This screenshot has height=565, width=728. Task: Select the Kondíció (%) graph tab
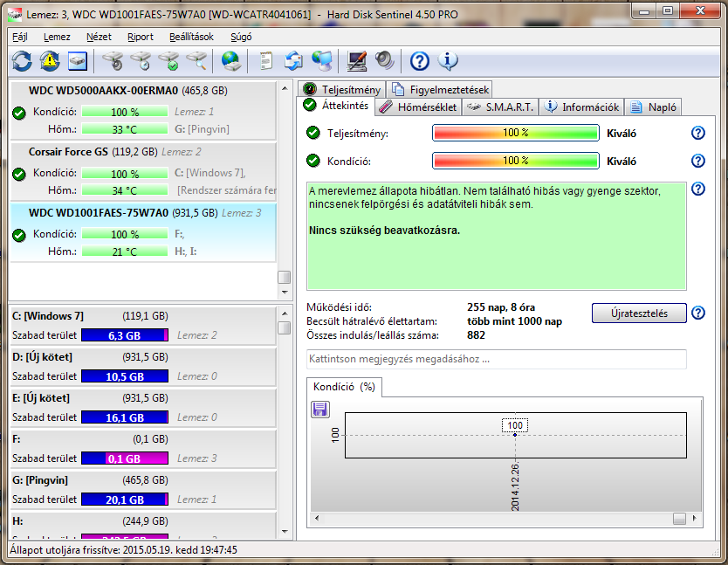point(344,387)
